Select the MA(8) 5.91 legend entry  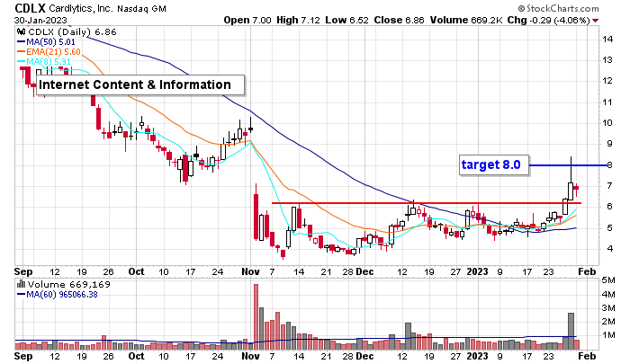44,62
